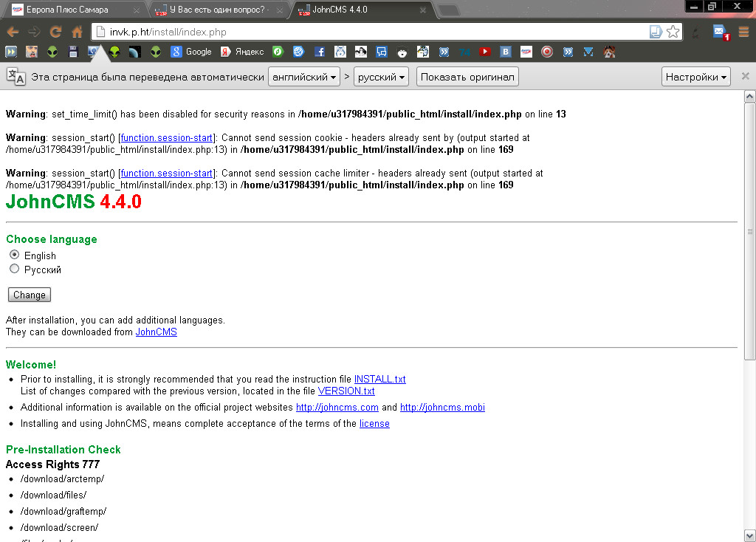Open the русский target language dropdown
The image size is (756, 542).
click(382, 77)
